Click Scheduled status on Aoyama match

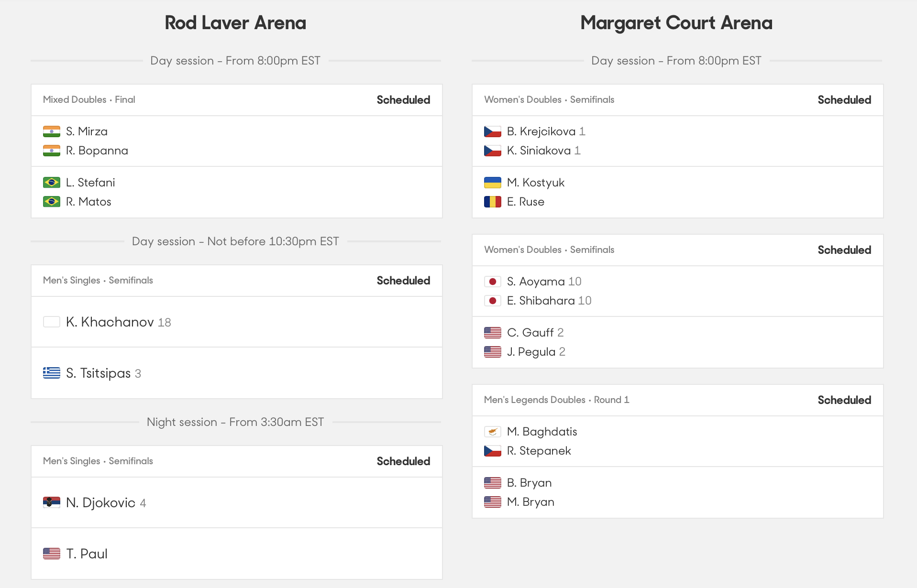(x=844, y=250)
